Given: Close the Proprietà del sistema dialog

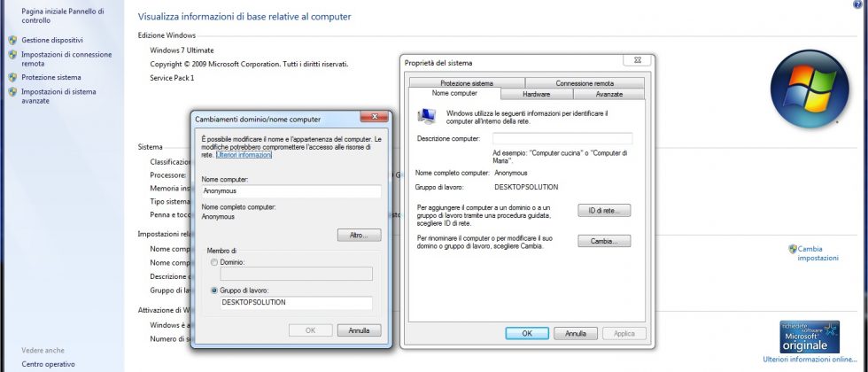Looking at the screenshot, I should (x=636, y=60).
